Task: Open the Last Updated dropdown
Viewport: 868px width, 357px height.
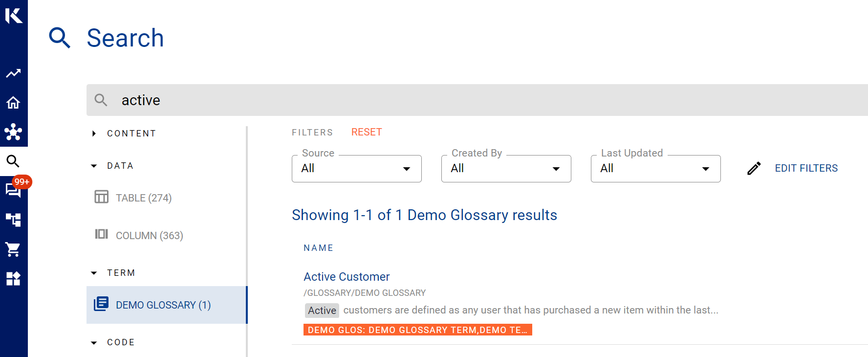Action: click(655, 169)
